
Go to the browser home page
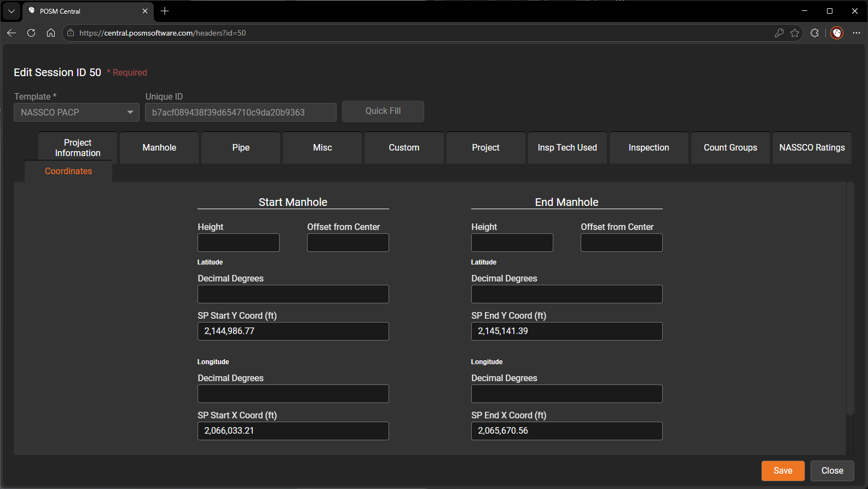[x=51, y=33]
